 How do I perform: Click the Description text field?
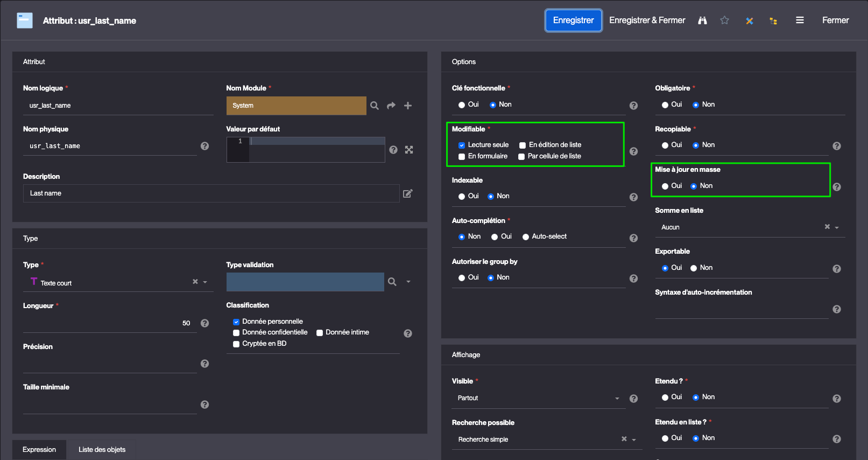pos(211,193)
